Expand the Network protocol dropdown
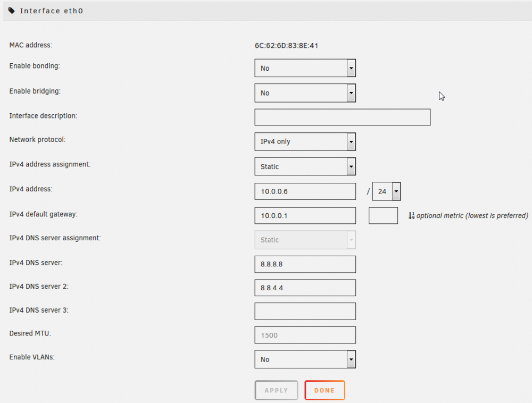This screenshot has width=532, height=403. (x=305, y=141)
